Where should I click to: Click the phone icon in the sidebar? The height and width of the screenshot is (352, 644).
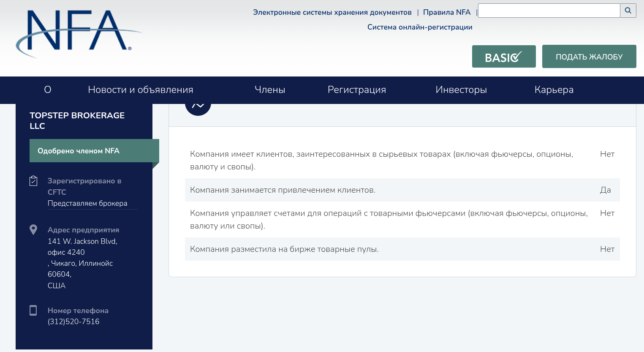(x=33, y=311)
